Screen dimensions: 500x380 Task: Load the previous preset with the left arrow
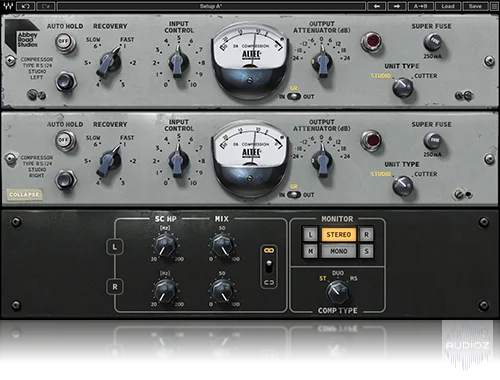pyautogui.click(x=377, y=6)
